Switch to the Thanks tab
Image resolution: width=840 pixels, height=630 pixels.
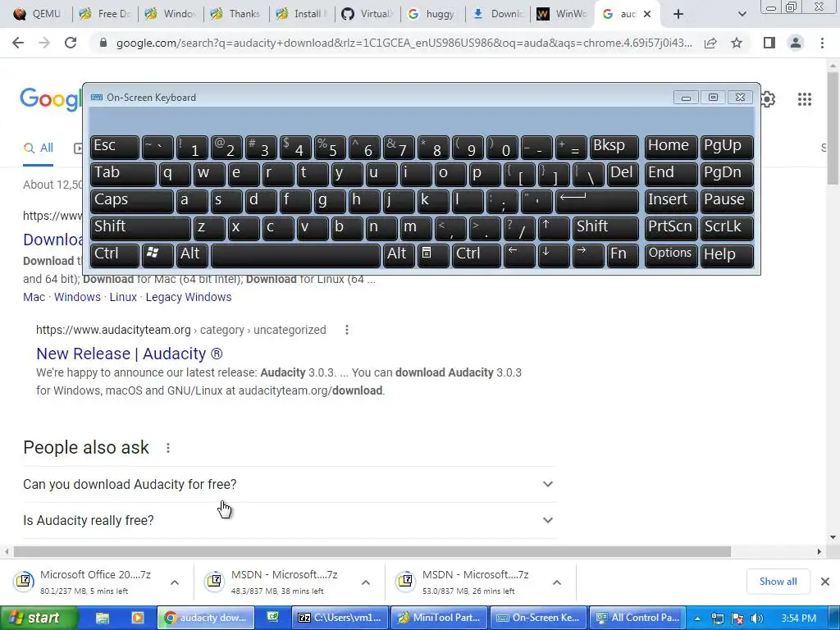tap(235, 14)
